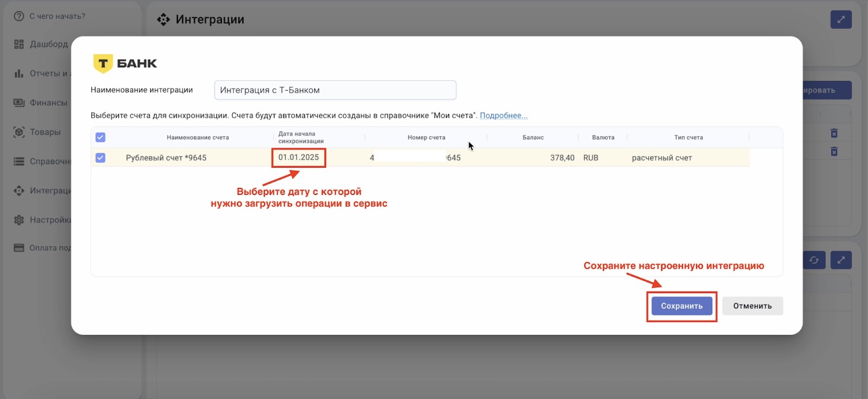Select the 'С чего начать?' menu item

(x=58, y=16)
